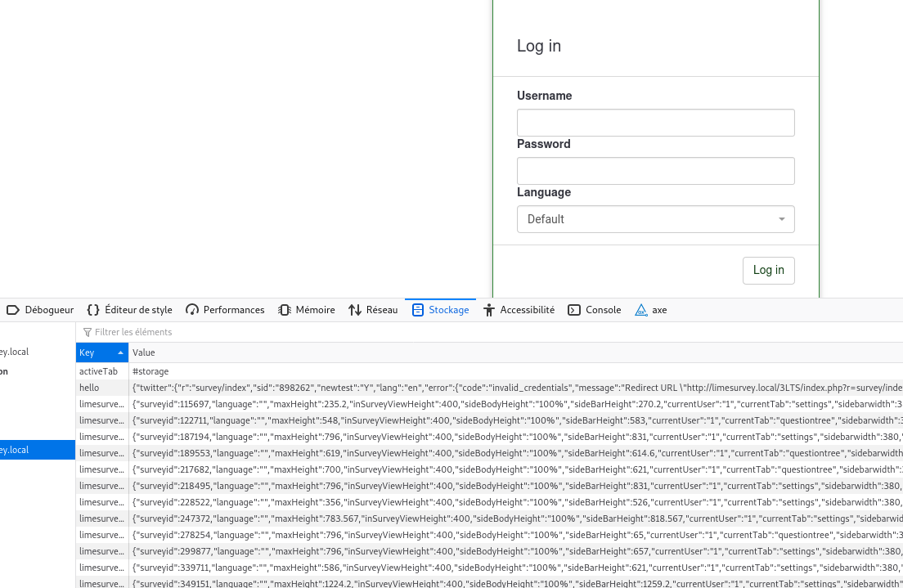
Task: Type in the Filtrer les éléments box
Action: [x=327, y=332]
